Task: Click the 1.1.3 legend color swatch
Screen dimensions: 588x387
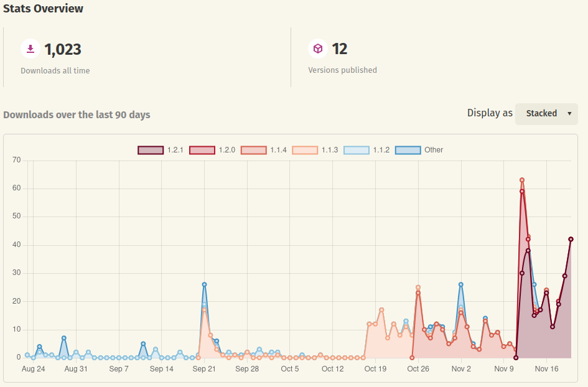Action: click(x=305, y=150)
